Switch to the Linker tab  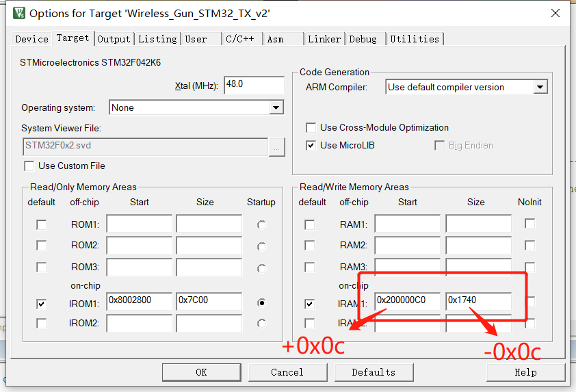click(324, 39)
